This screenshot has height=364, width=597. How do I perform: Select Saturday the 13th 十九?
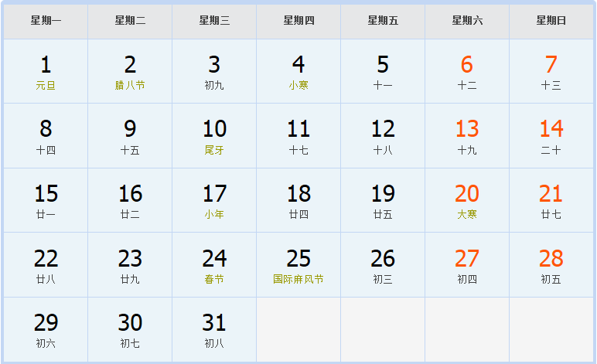click(x=467, y=136)
